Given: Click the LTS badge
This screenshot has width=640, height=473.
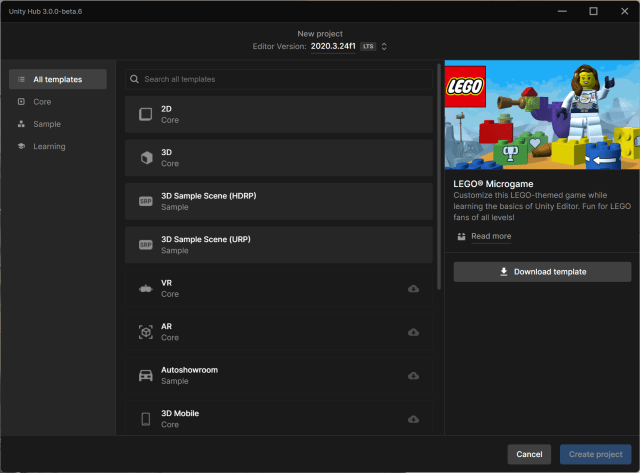Looking at the screenshot, I should tap(368, 47).
